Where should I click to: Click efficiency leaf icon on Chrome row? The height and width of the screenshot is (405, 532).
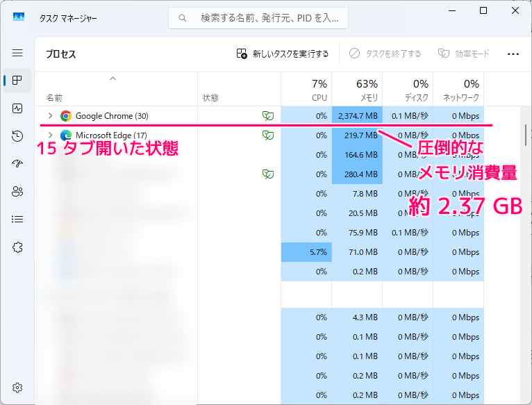tap(267, 116)
